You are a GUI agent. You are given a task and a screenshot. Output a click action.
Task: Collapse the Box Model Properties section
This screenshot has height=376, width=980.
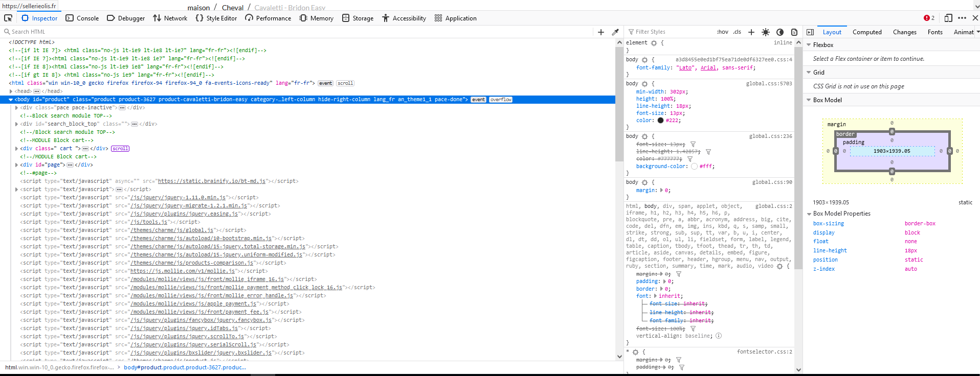pyautogui.click(x=809, y=214)
